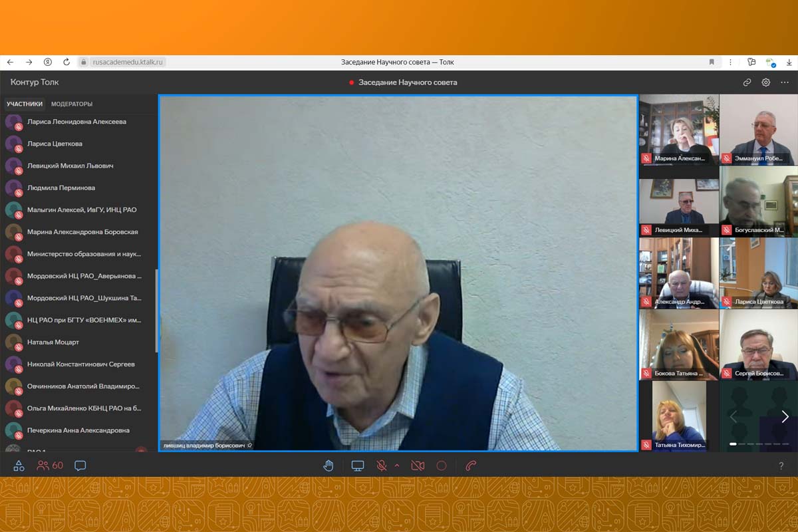The height and width of the screenshot is (532, 798).
Task: Toggle camera on or off
Action: 418,465
